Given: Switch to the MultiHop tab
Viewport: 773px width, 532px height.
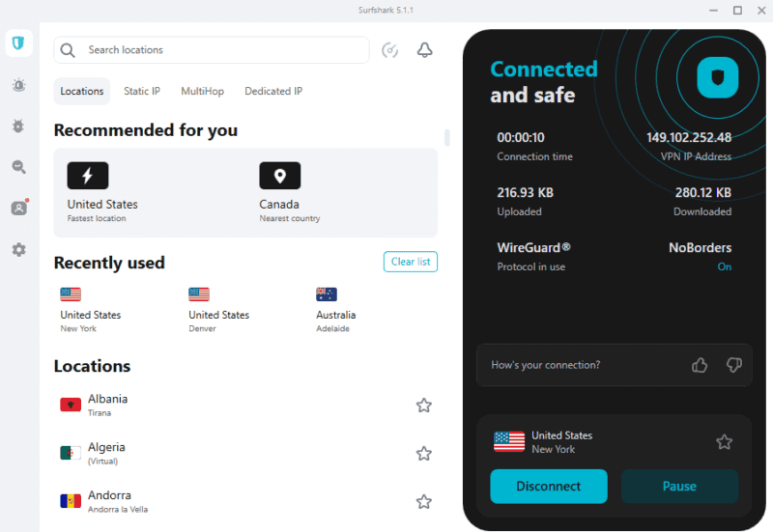Looking at the screenshot, I should (202, 91).
